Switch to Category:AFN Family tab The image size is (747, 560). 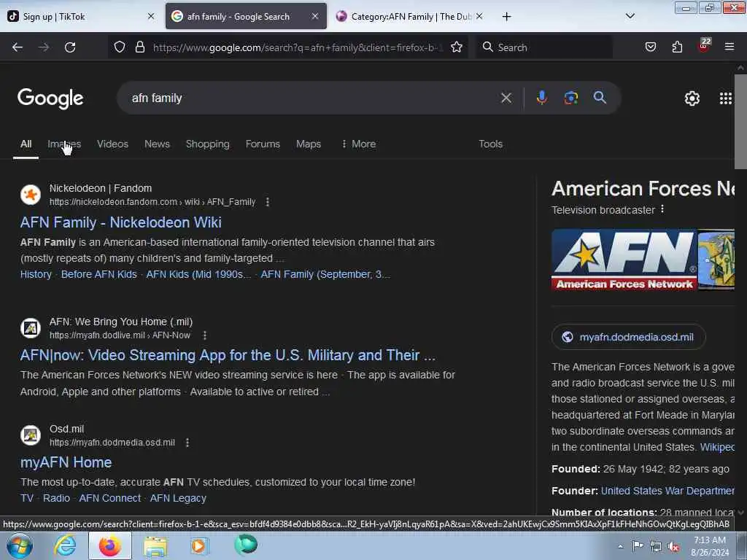[410, 16]
